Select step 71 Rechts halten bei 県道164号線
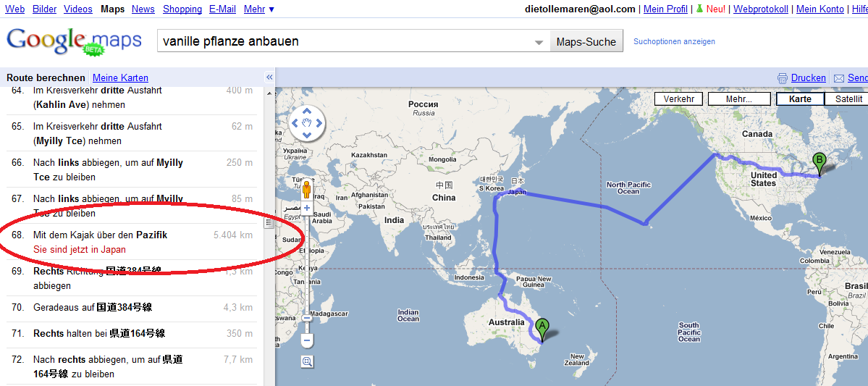 (131, 333)
